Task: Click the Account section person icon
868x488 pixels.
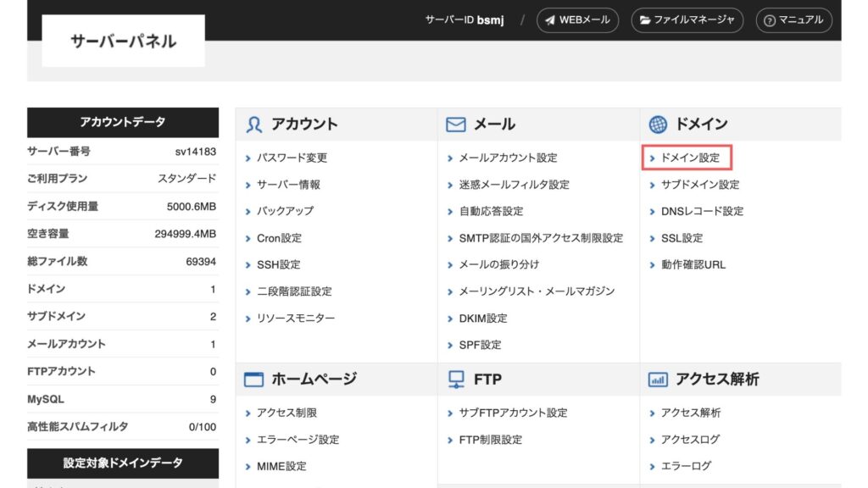Action: click(254, 125)
